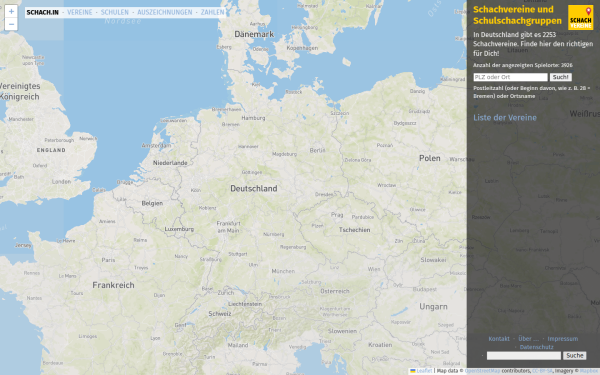Open the SCHULEN menu item

(115, 12)
